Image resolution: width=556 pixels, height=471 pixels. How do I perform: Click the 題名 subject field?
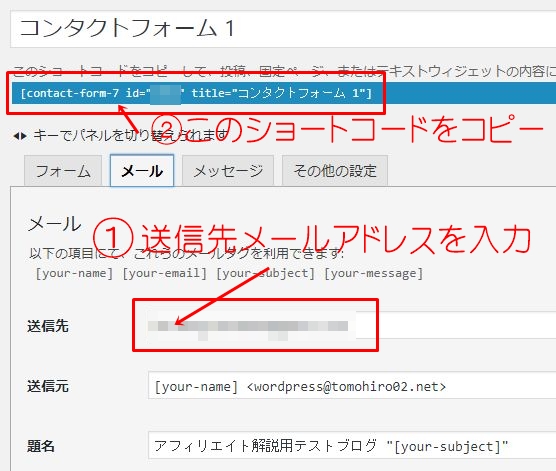(x=352, y=446)
